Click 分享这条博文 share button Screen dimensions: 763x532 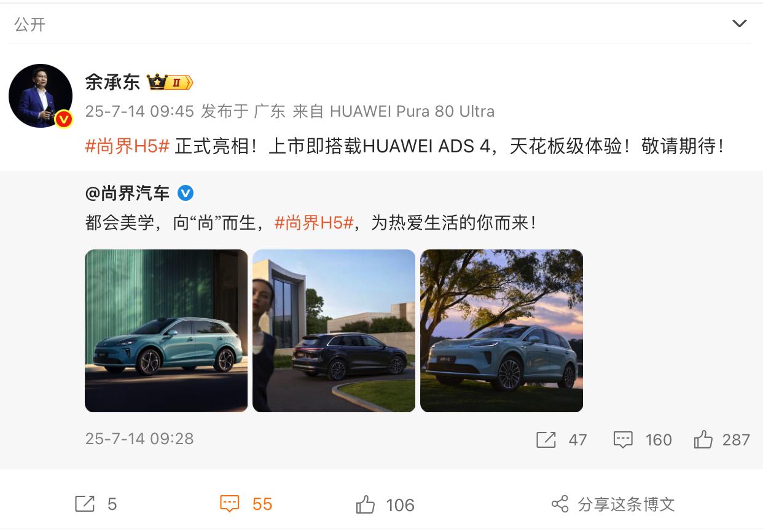(x=613, y=505)
